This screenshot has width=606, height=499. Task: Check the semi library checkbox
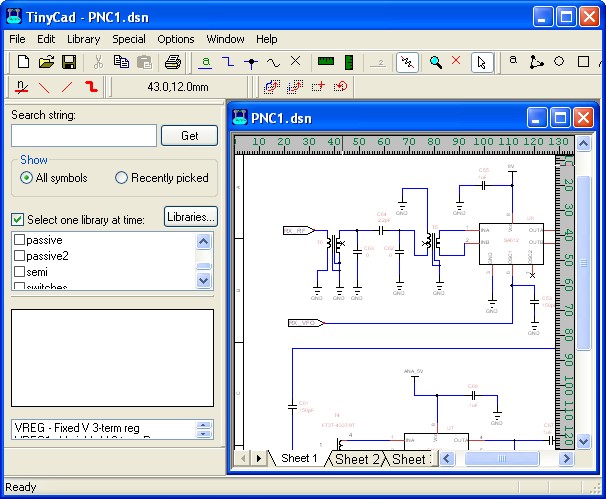pos(19,272)
